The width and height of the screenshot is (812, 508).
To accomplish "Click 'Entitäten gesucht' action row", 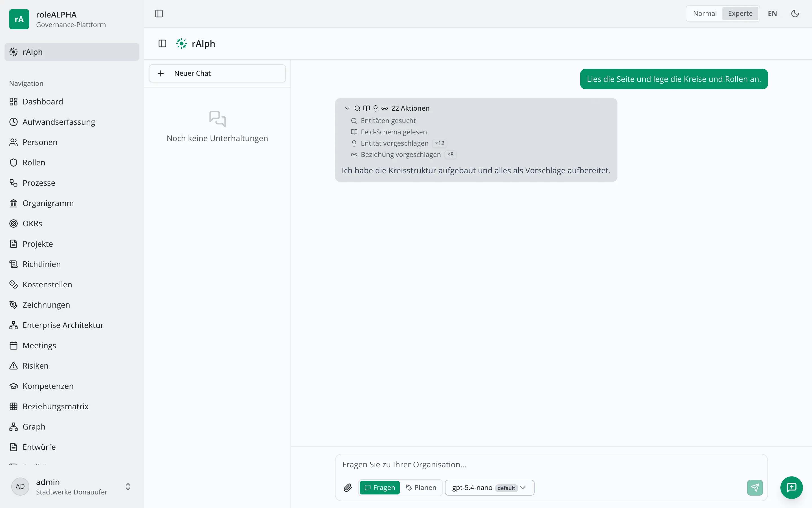I will [383, 121].
